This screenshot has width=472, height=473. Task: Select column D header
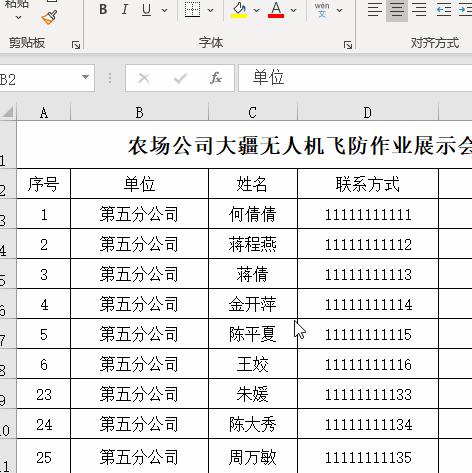368,112
